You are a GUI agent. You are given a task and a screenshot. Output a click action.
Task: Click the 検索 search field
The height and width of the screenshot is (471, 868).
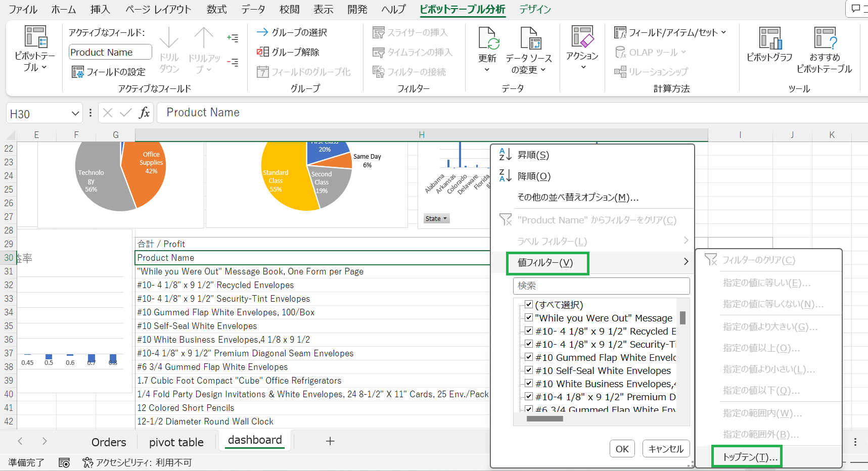click(602, 286)
